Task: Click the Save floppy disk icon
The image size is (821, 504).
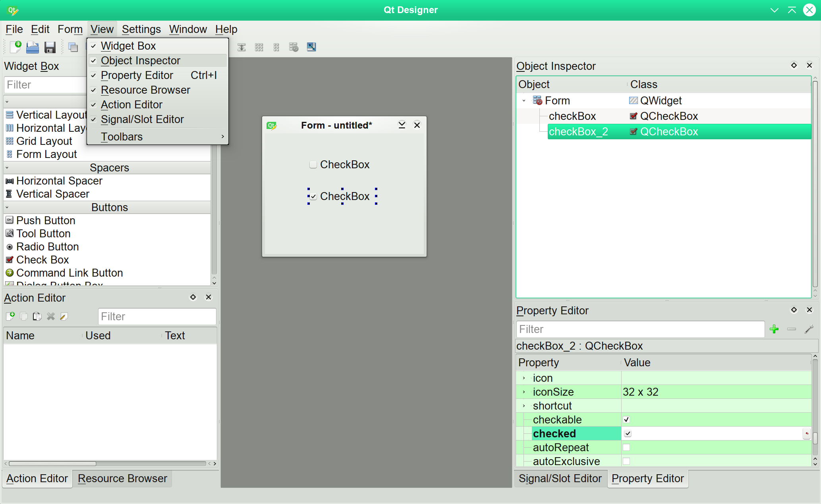Action: tap(50, 47)
